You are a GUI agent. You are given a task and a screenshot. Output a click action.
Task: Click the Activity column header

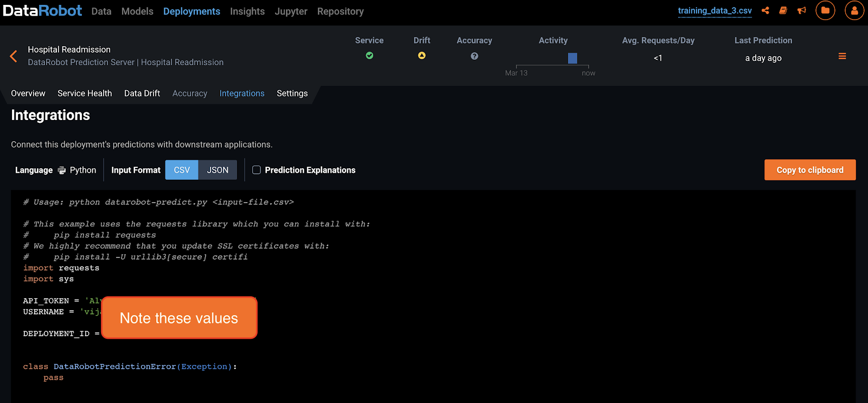(553, 40)
